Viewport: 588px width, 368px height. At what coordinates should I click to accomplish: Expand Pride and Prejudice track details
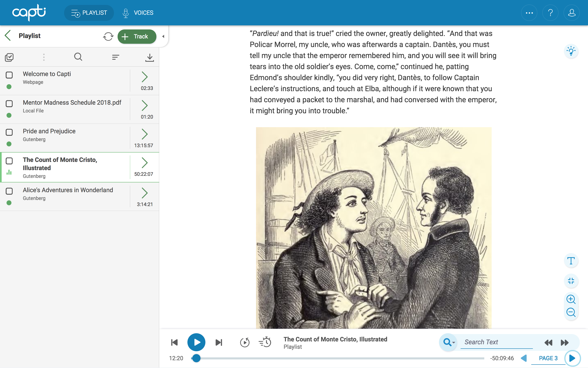click(145, 134)
